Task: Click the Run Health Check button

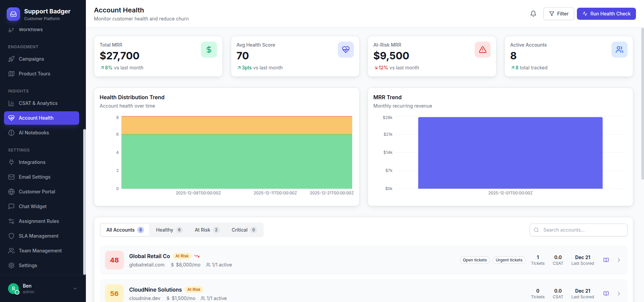Action: point(606,14)
